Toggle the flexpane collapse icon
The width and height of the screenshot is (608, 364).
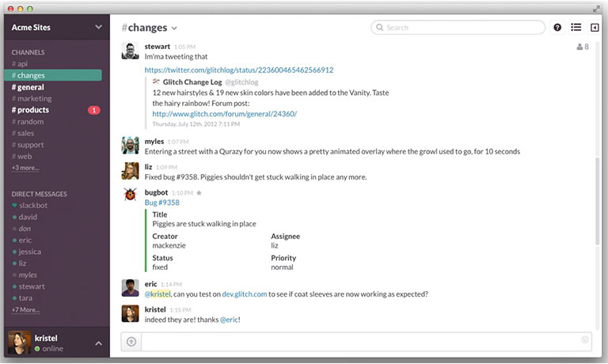(x=595, y=28)
